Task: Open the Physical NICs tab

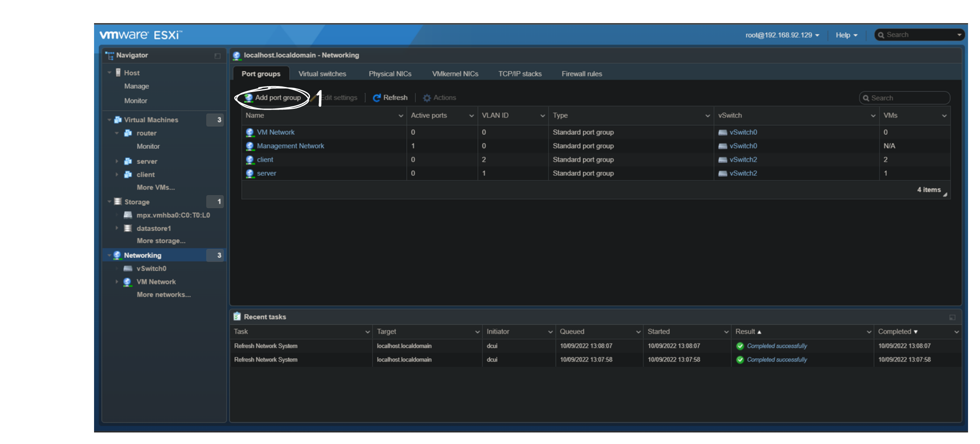Action: tap(390, 74)
